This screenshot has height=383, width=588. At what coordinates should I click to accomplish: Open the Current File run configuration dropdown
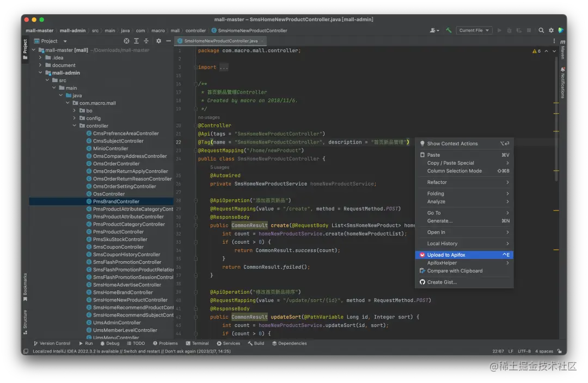[474, 30]
